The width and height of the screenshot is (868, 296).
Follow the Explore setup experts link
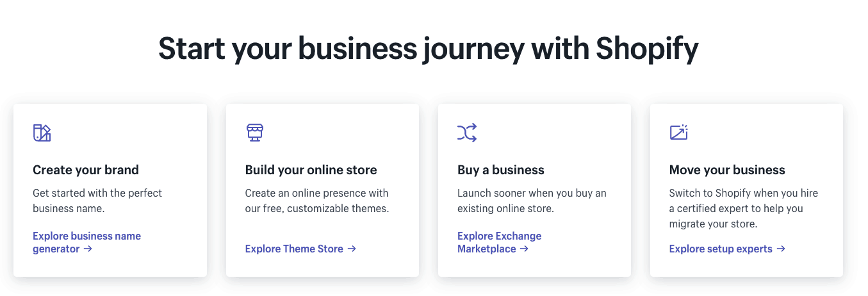(727, 249)
